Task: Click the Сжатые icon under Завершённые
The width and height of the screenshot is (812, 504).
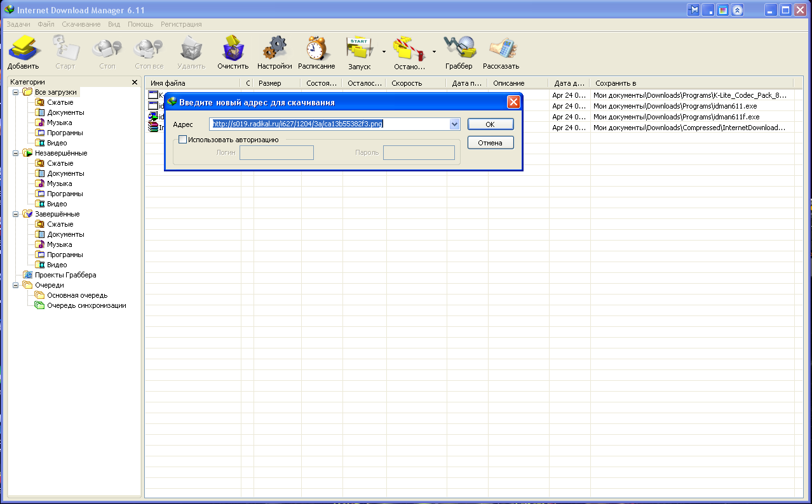Action: point(40,224)
